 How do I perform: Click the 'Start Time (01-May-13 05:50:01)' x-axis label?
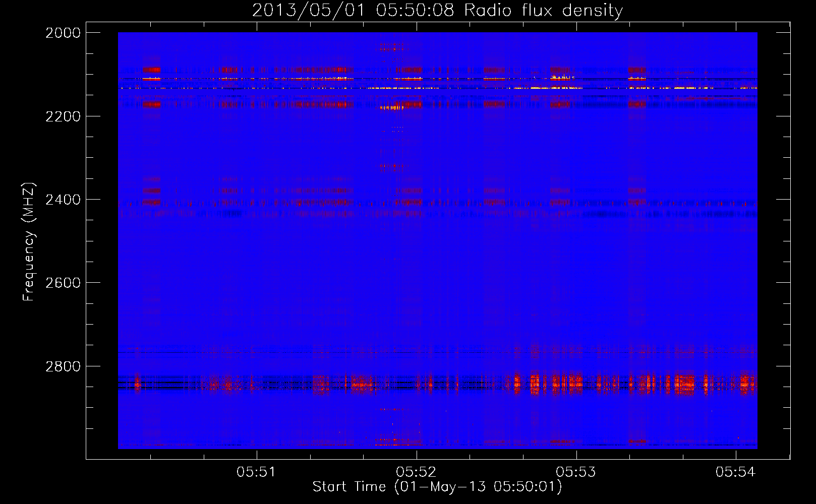pos(437,487)
